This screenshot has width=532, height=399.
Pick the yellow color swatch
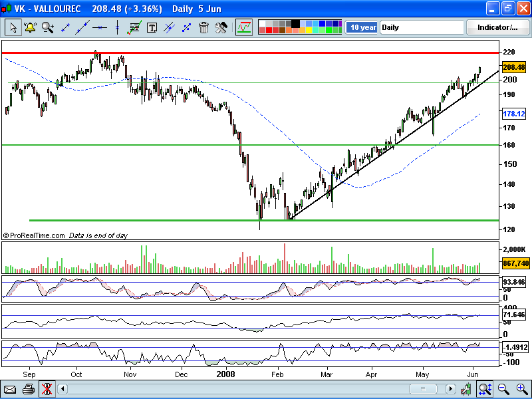pyautogui.click(x=309, y=31)
